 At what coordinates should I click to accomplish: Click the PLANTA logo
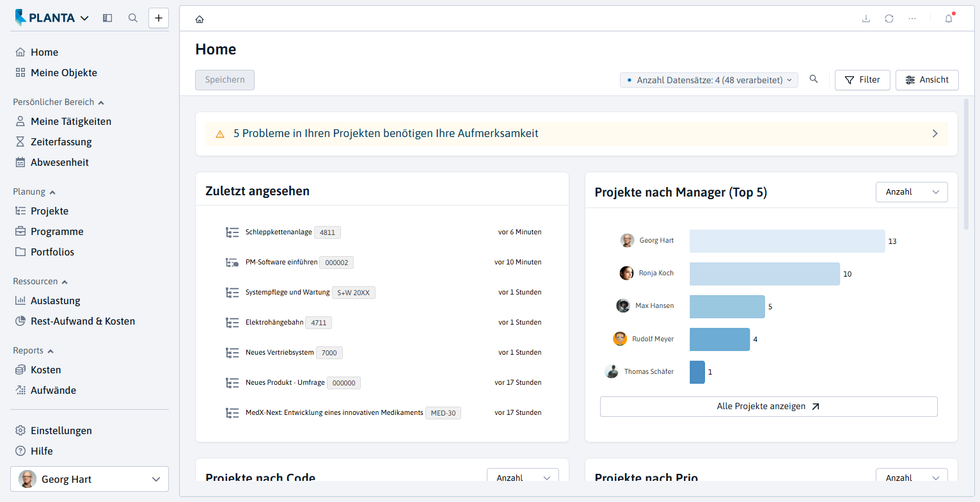tap(45, 18)
